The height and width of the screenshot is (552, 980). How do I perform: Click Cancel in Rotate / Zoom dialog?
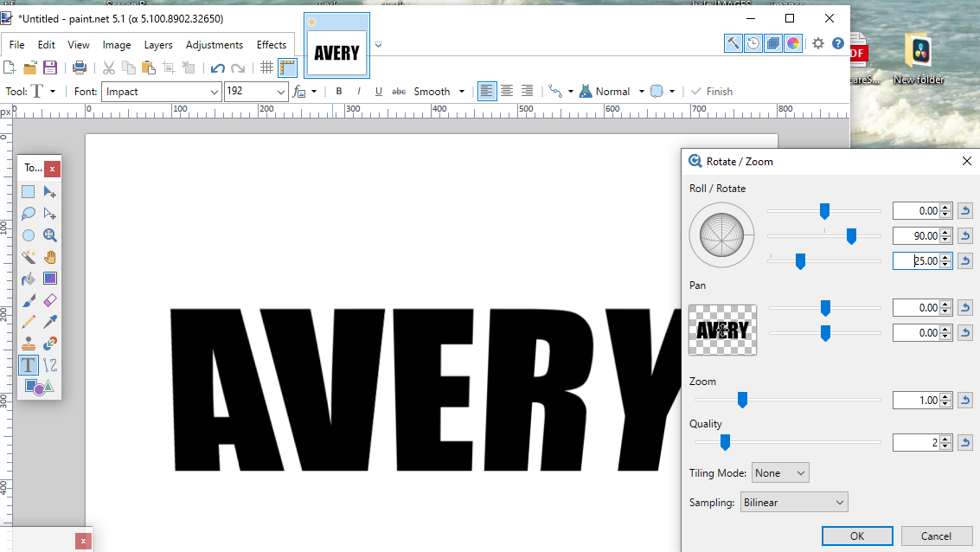pyautogui.click(x=936, y=536)
